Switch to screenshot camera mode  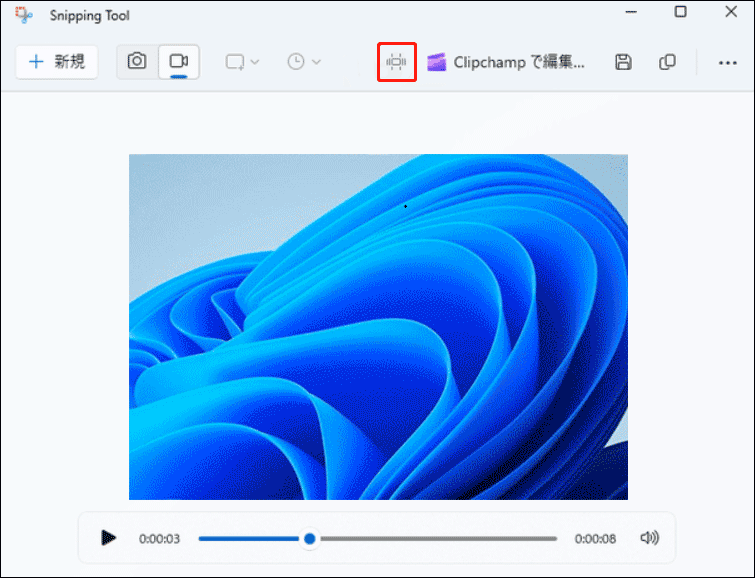pyautogui.click(x=137, y=61)
